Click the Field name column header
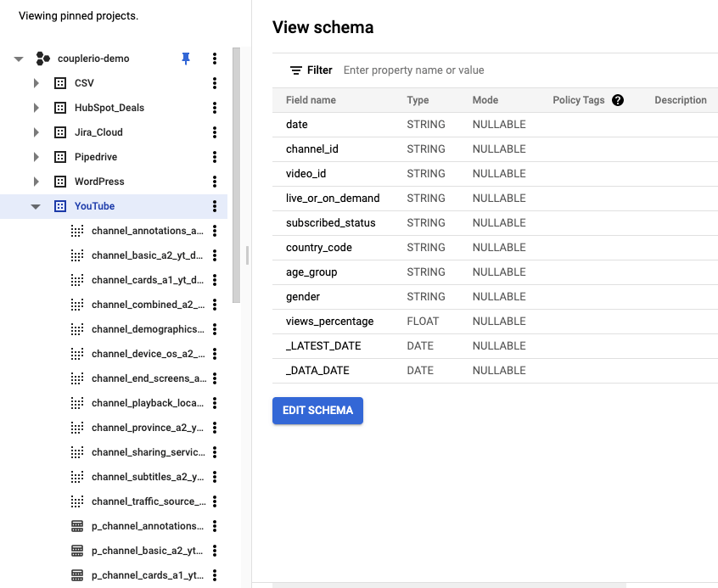The width and height of the screenshot is (718, 588). coord(311,100)
